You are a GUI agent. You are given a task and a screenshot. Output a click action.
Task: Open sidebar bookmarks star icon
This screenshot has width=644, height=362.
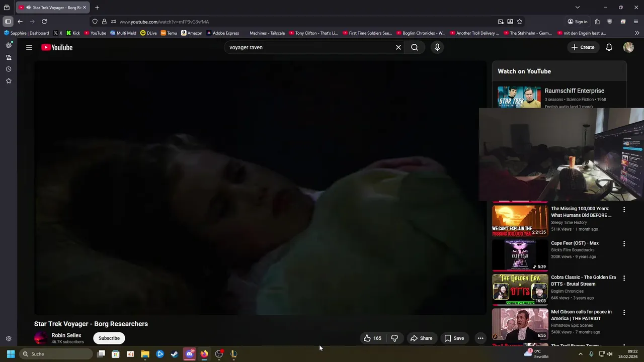(9, 81)
